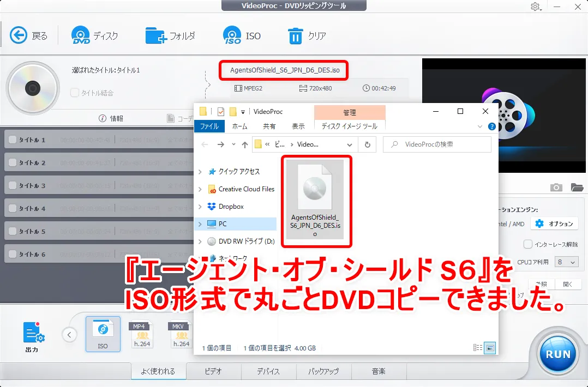Refresh the Explorer folder view
The image size is (588, 387).
point(368,144)
